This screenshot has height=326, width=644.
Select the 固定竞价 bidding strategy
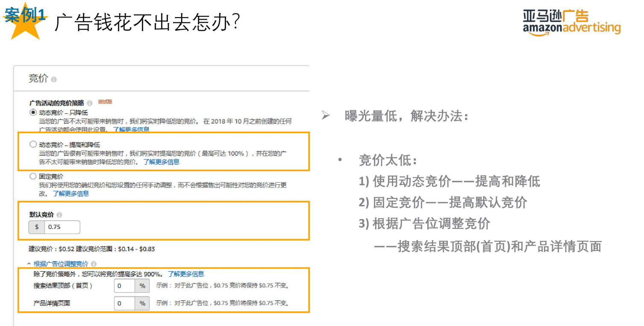coord(32,176)
